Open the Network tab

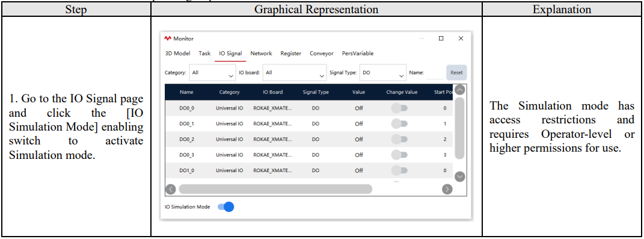261,54
